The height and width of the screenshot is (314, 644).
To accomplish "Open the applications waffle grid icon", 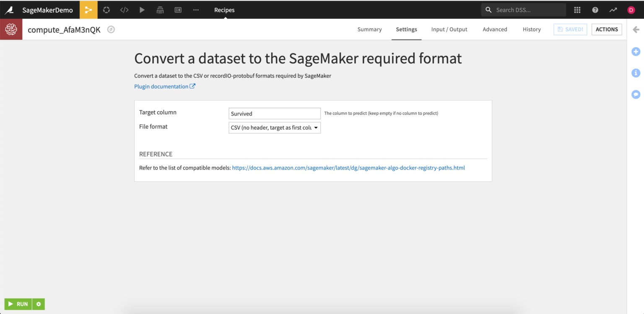I will pos(577,10).
